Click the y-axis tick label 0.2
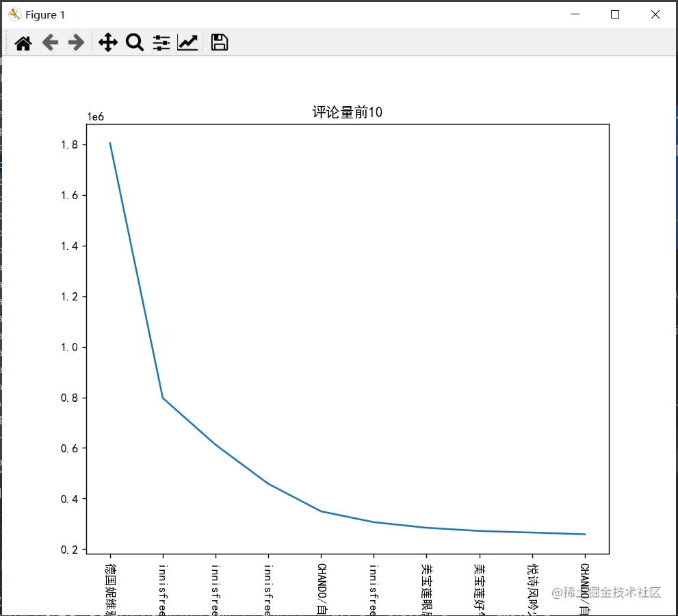Image resolution: width=678 pixels, height=616 pixels. [69, 550]
